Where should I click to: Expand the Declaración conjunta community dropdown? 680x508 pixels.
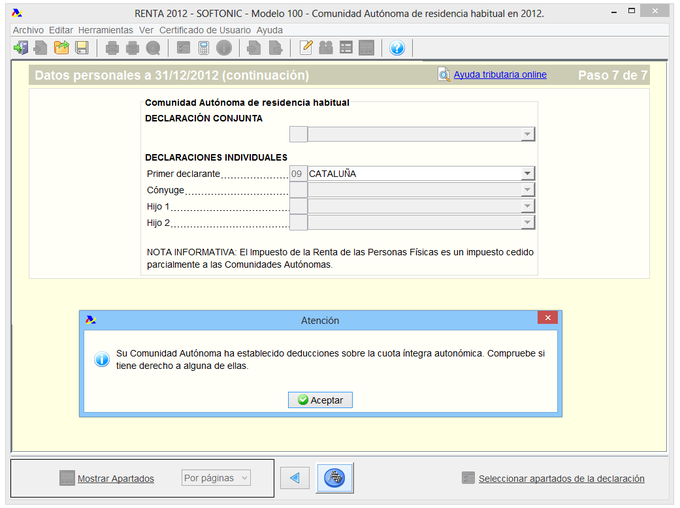point(527,134)
